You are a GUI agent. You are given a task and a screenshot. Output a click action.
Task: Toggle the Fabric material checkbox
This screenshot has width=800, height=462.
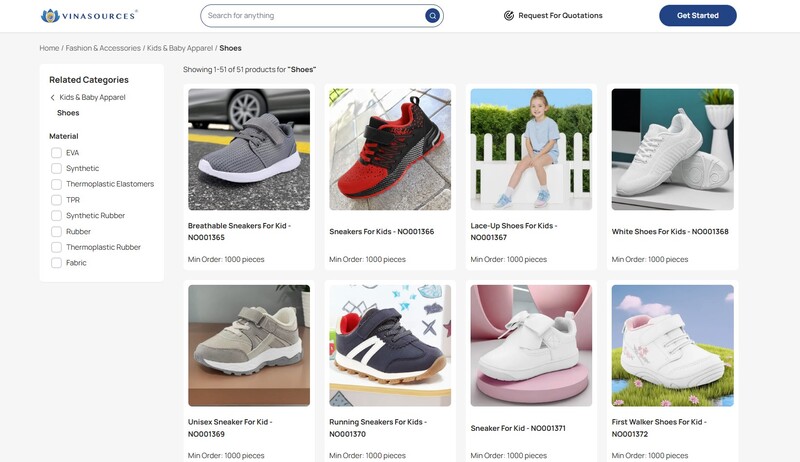57,263
